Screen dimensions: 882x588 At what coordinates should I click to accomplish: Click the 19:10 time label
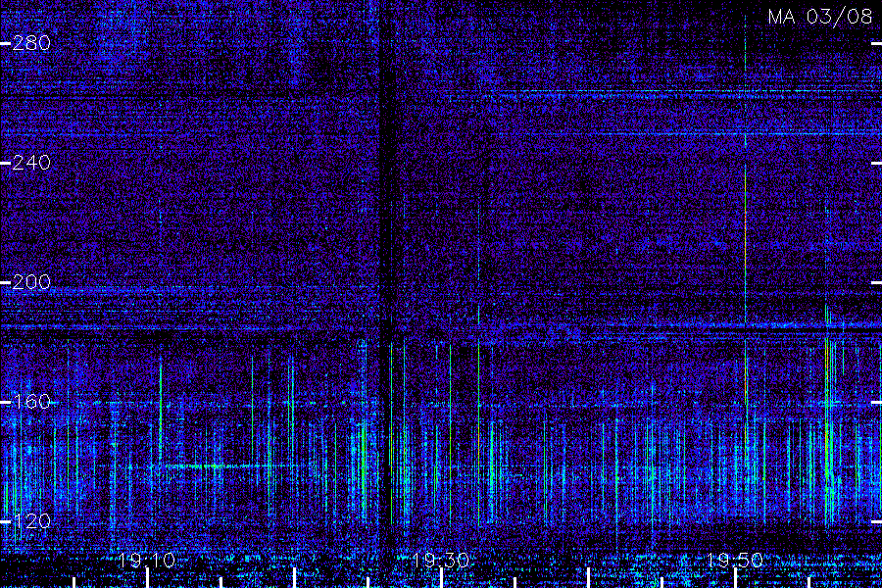(x=147, y=561)
